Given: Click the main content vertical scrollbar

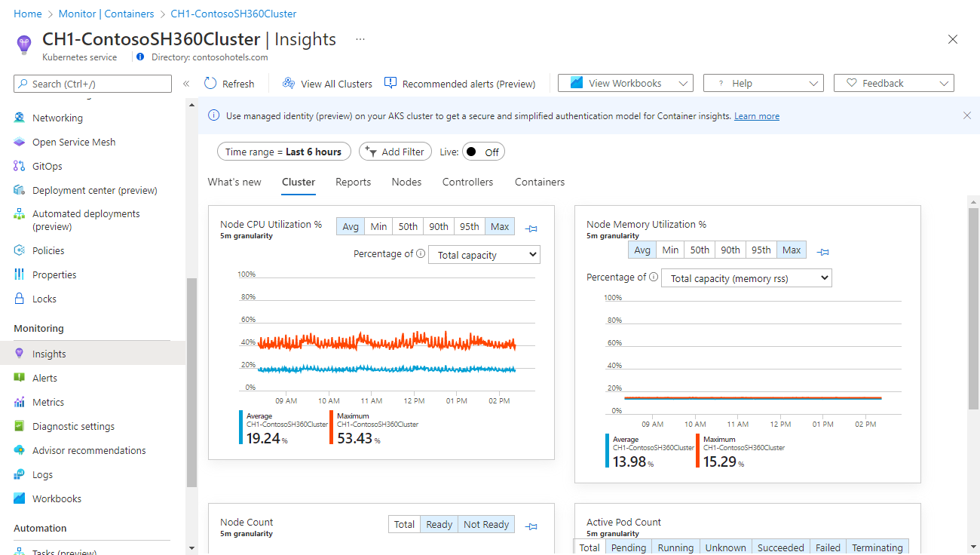Looking at the screenshot, I should tap(973, 309).
